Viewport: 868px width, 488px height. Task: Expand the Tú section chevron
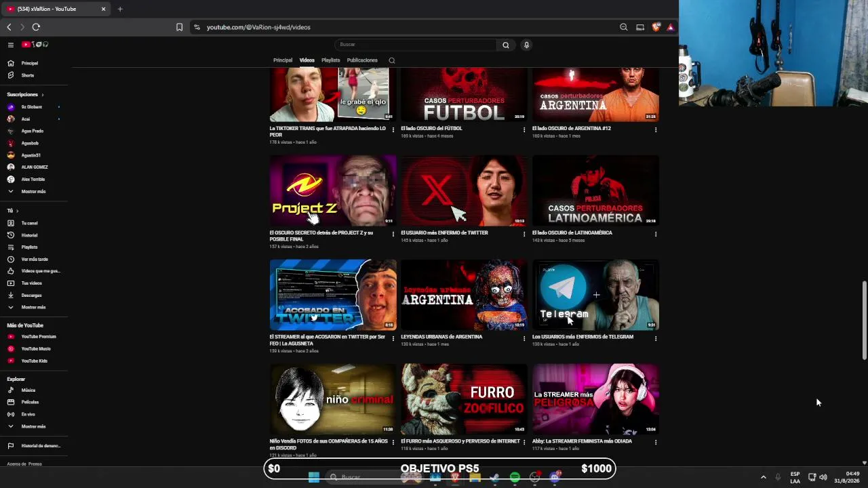tap(17, 211)
